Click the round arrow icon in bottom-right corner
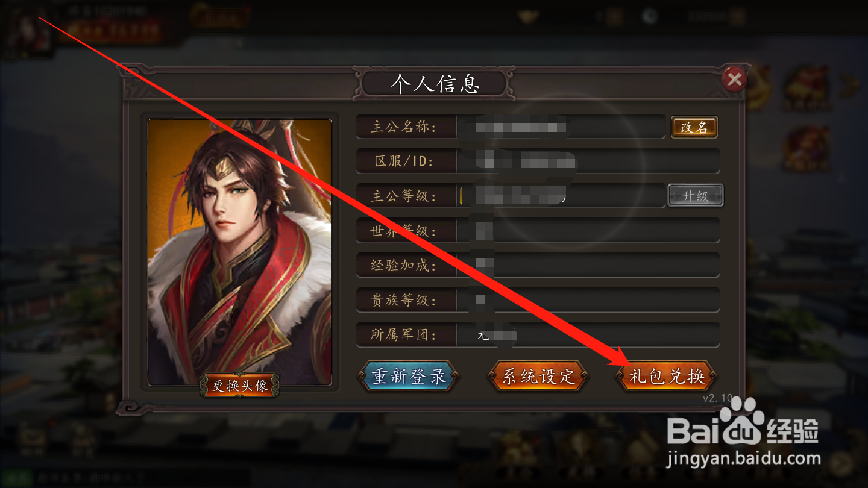Screen dimensions: 868x488 click(843, 464)
